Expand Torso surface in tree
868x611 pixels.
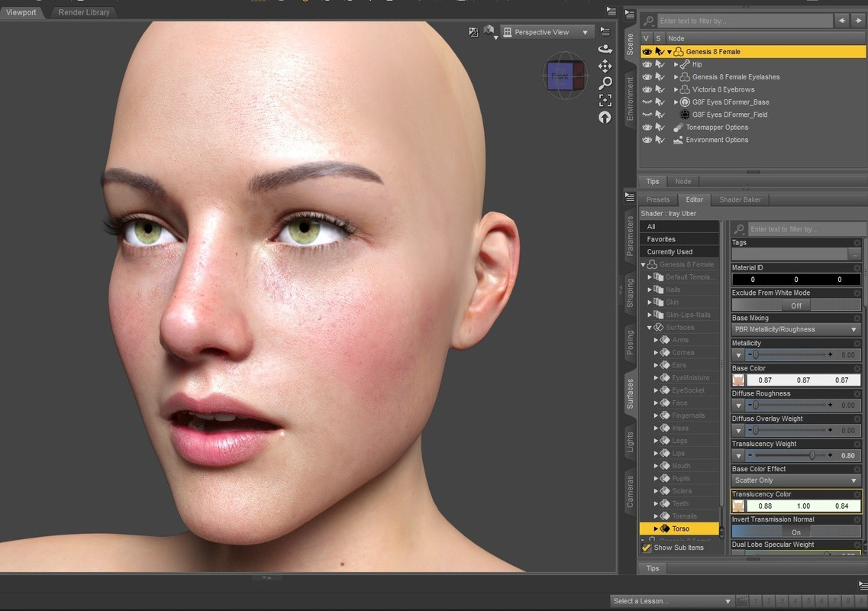(x=656, y=529)
